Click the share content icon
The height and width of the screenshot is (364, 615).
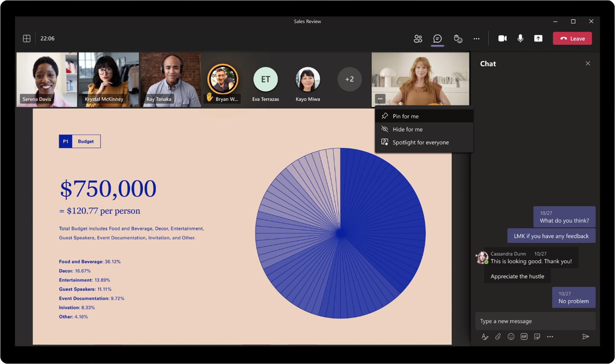[x=538, y=38]
